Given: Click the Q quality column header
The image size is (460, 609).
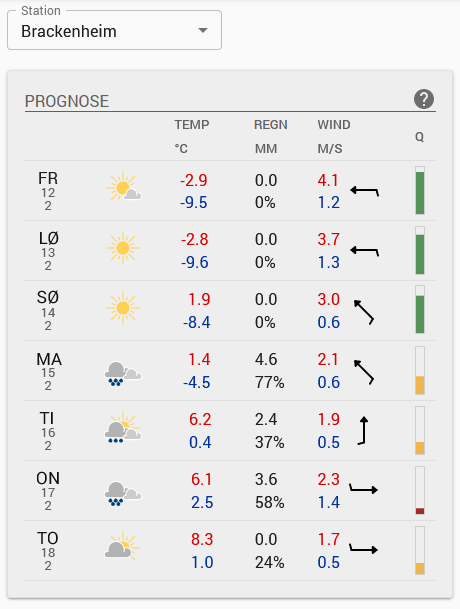Looking at the screenshot, I should [420, 137].
